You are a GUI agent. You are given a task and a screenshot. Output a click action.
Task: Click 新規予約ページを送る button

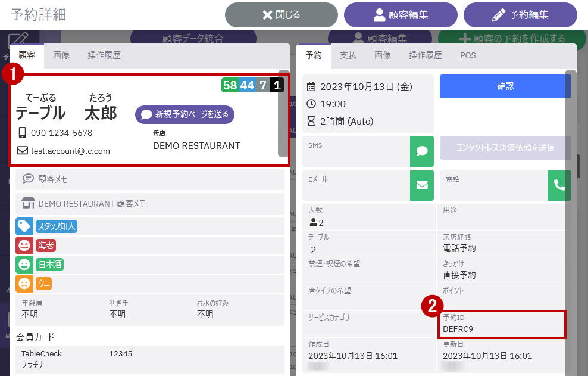click(185, 114)
